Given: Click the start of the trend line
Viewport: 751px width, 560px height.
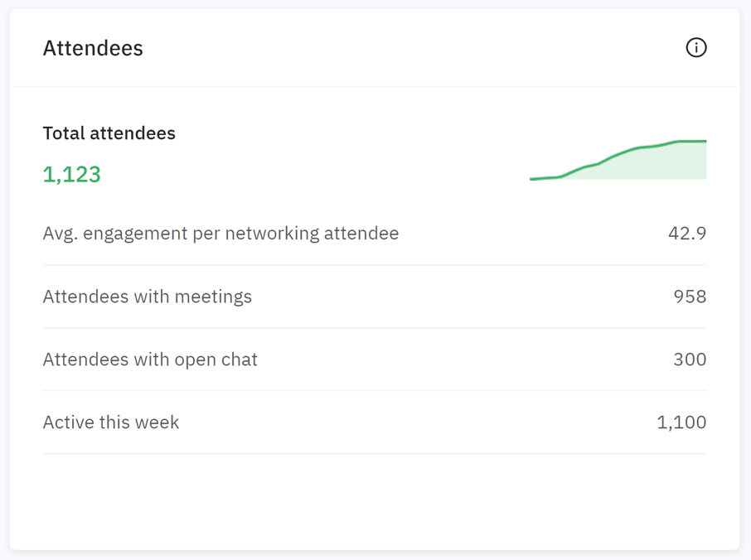Looking at the screenshot, I should click(532, 177).
